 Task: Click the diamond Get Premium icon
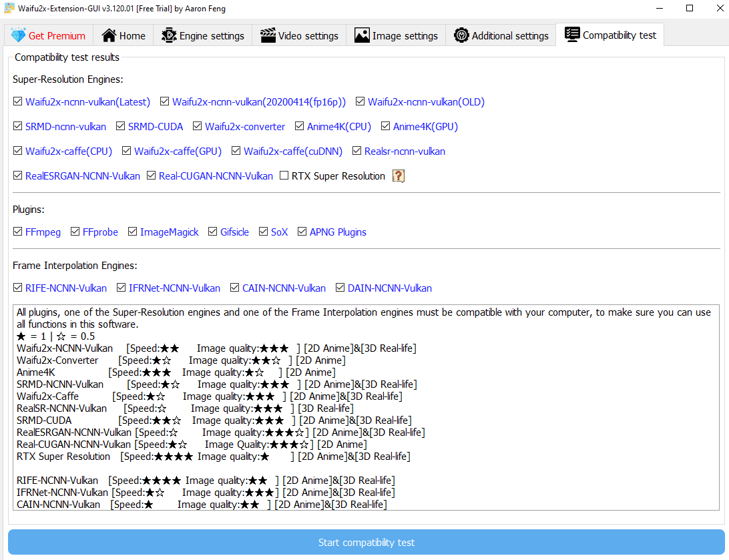pos(18,35)
